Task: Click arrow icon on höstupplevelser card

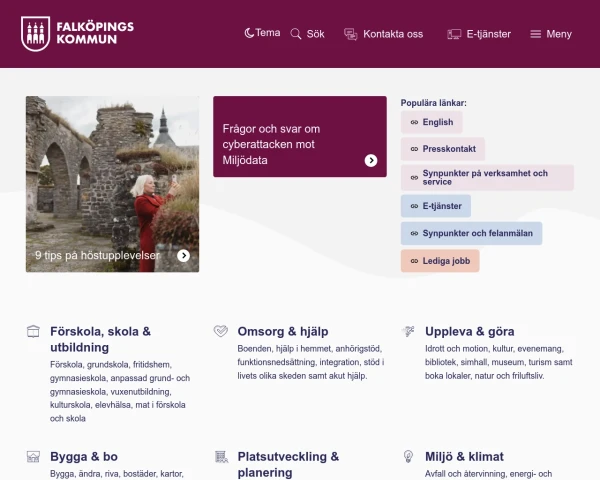Action: [x=183, y=256]
